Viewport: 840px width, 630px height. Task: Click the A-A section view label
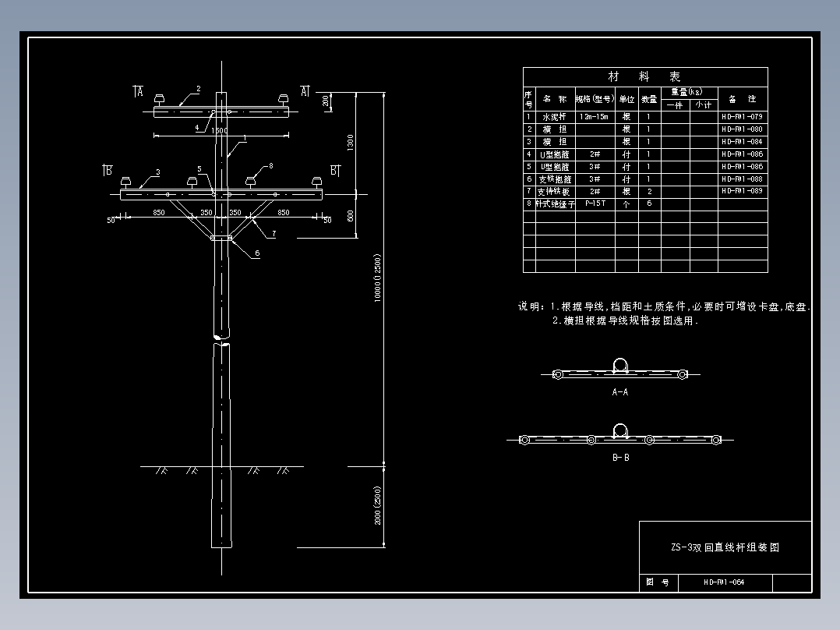620,391
